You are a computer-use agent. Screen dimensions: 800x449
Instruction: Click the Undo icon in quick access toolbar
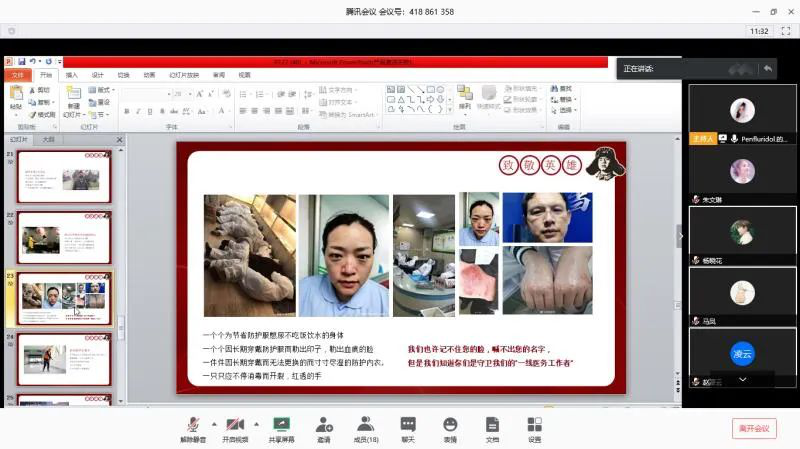33,62
